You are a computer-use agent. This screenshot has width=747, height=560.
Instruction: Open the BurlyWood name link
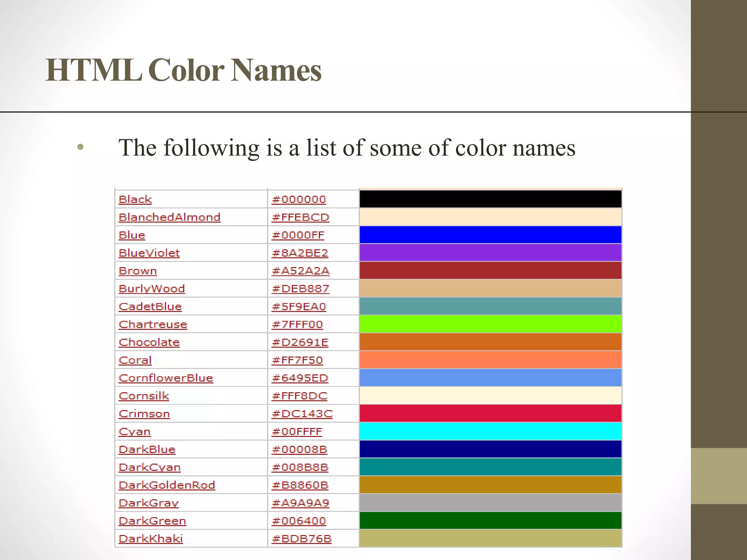pos(152,289)
